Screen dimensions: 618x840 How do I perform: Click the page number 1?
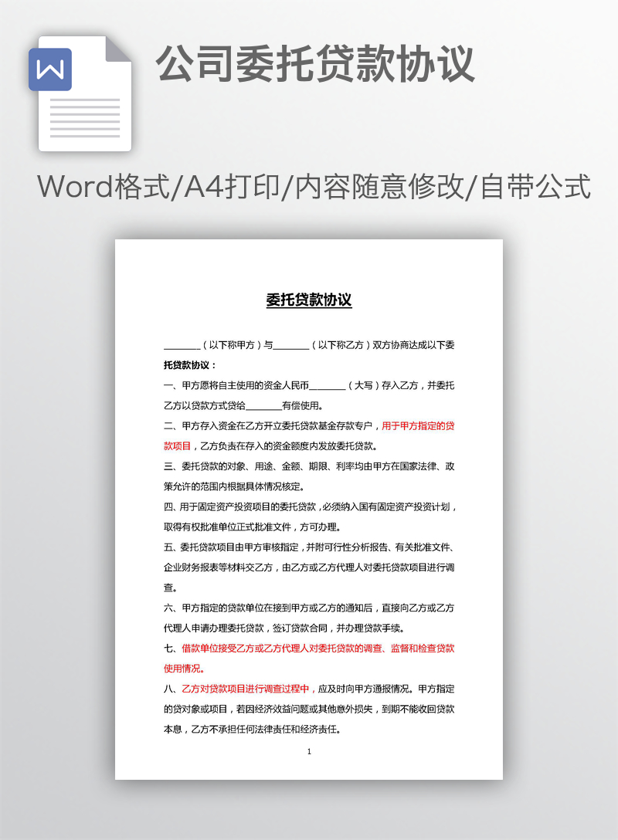point(309,752)
